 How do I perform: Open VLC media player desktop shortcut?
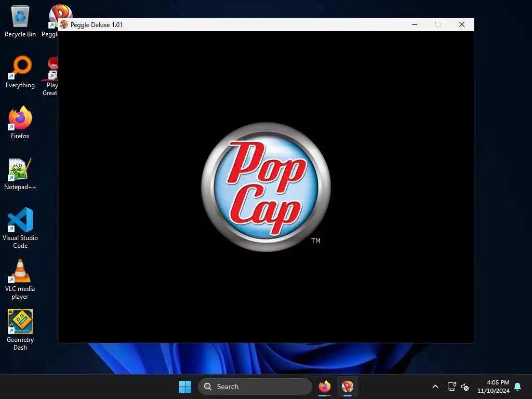point(20,279)
